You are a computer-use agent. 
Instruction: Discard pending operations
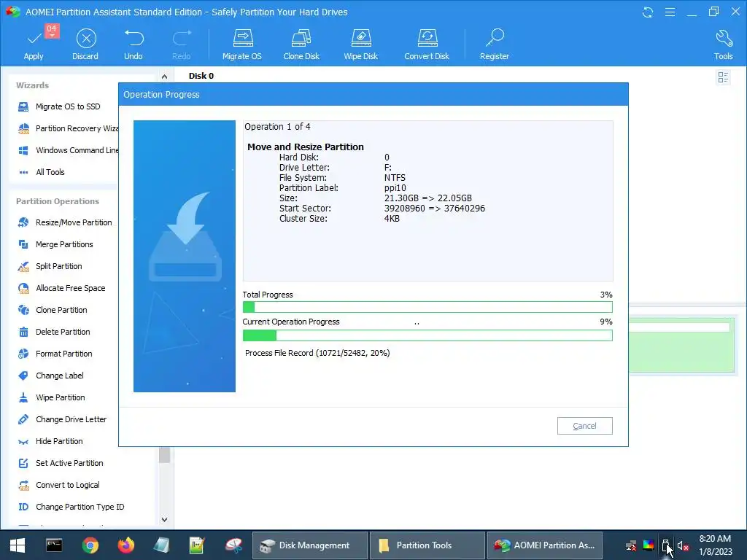86,44
